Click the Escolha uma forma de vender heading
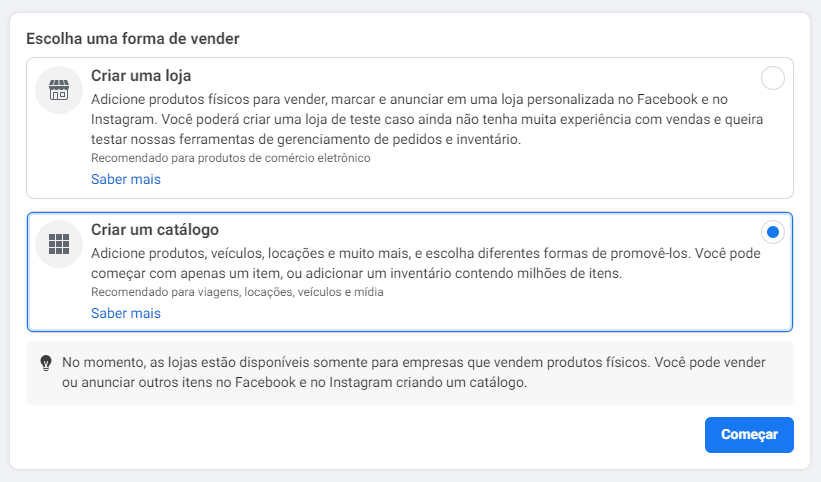821x482 pixels. click(132, 39)
